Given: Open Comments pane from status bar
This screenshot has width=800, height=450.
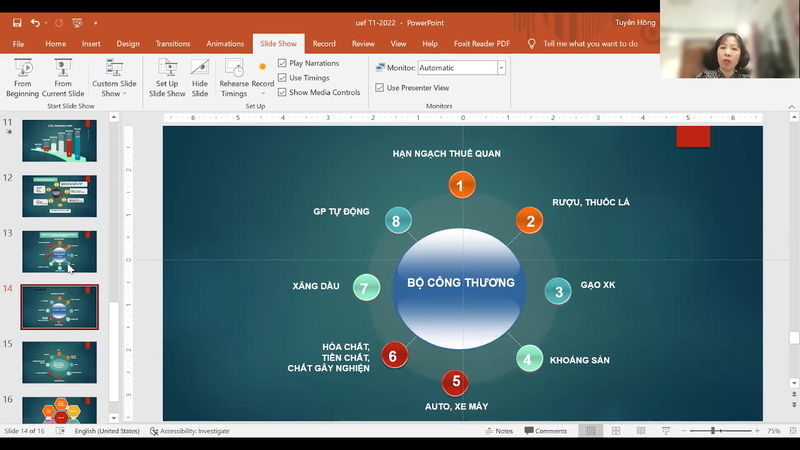Looking at the screenshot, I should tap(545, 431).
